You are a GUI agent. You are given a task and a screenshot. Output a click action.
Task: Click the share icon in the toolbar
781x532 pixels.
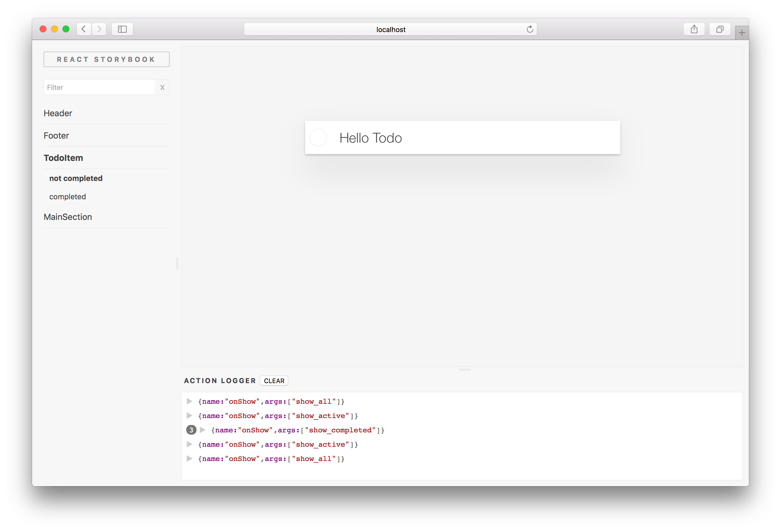click(x=694, y=29)
